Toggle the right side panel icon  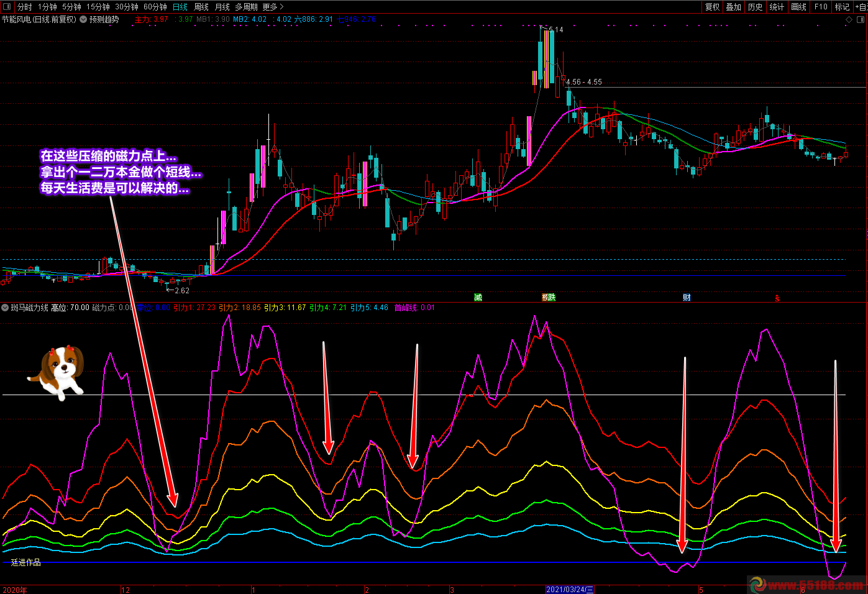(x=861, y=20)
